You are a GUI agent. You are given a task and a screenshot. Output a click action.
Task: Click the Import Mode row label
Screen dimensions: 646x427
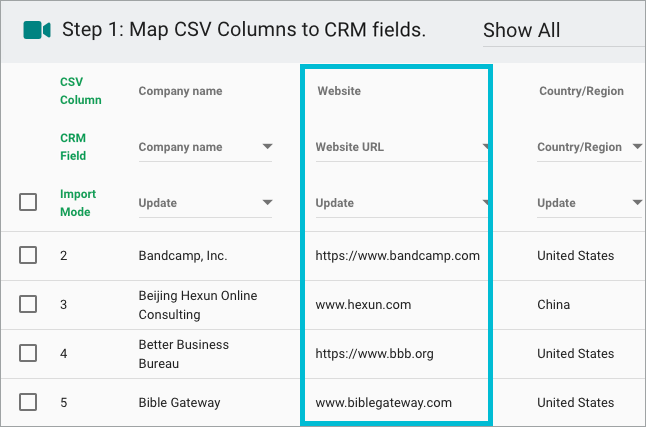pyautogui.click(x=78, y=203)
